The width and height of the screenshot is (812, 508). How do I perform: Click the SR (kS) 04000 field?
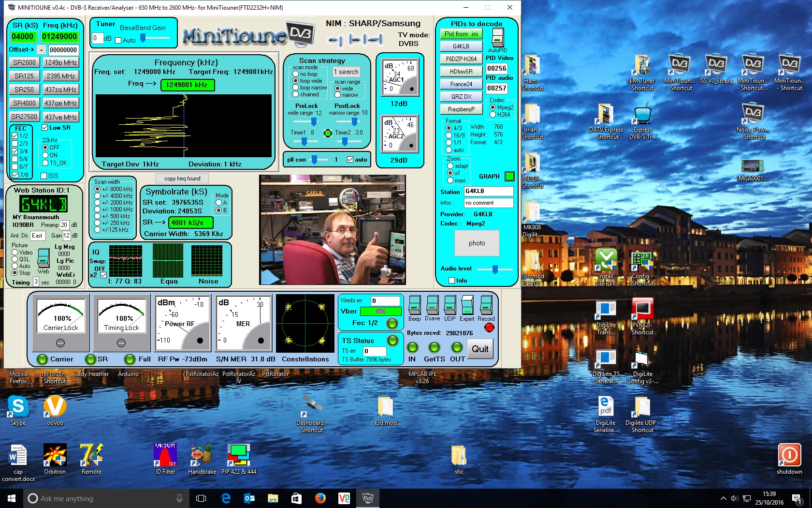[23, 36]
